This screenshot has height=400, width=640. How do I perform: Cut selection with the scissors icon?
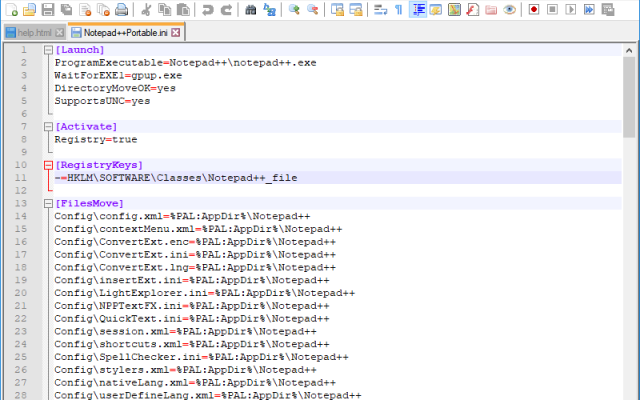click(x=146, y=9)
